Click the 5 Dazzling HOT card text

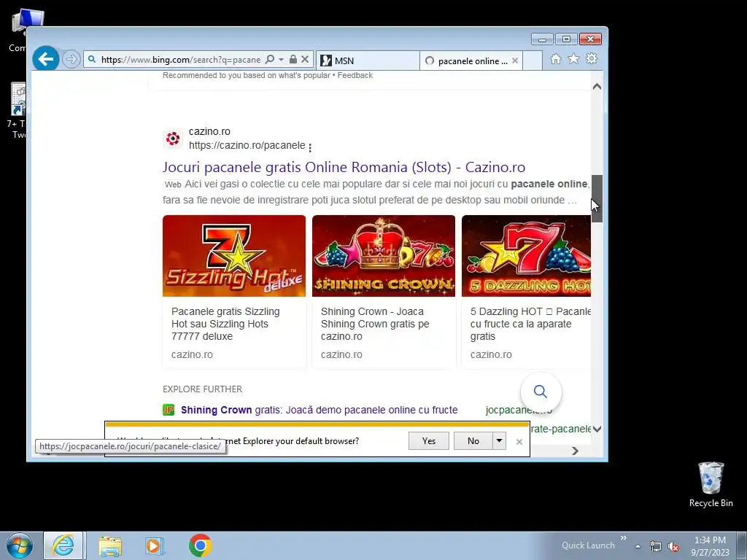coord(530,324)
